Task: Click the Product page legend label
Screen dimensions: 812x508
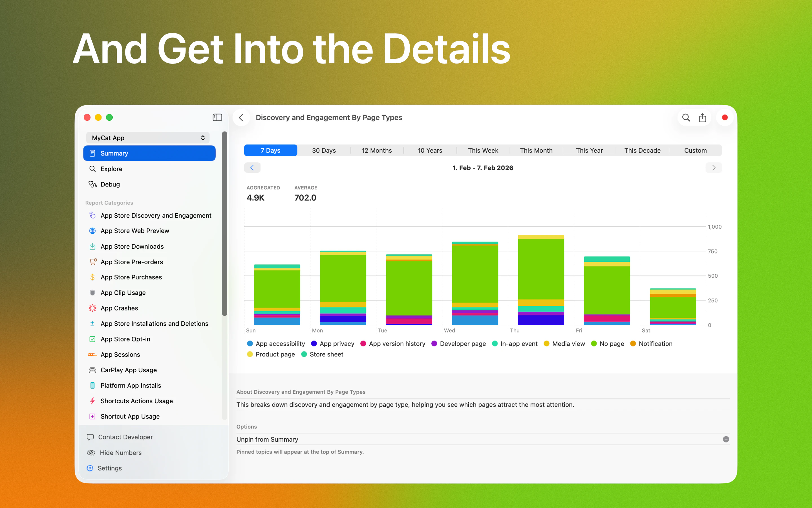Action: (275, 354)
